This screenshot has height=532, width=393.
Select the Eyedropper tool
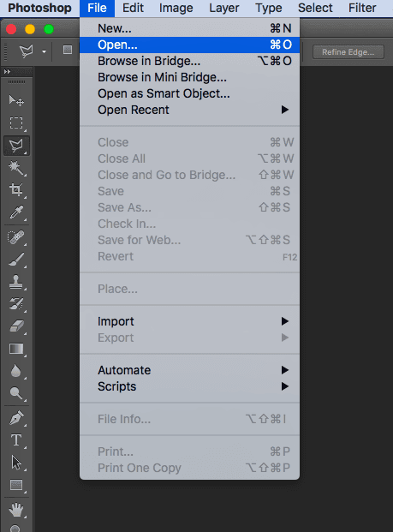(x=16, y=212)
